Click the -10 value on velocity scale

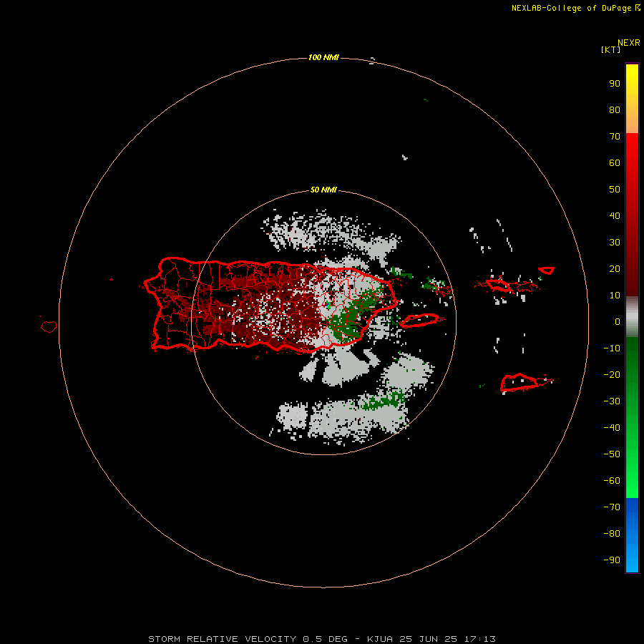tap(612, 348)
